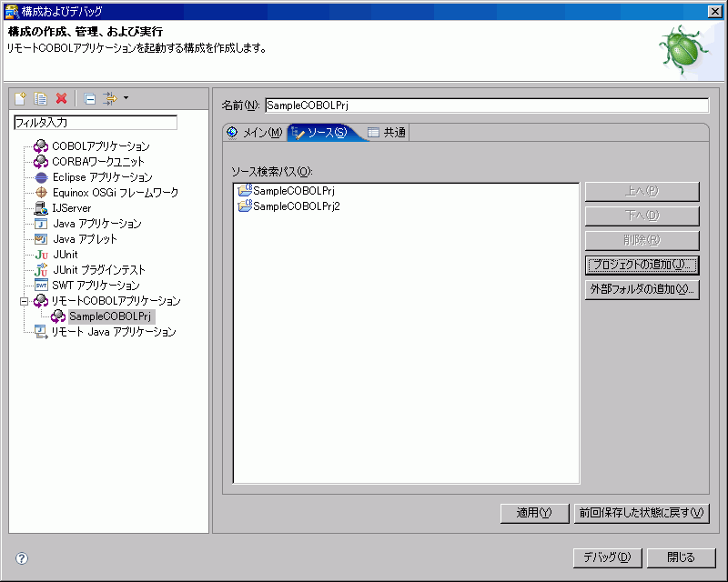
Task: Select SampleCOBOLPrj2 in the source search path
Action: tap(297, 206)
